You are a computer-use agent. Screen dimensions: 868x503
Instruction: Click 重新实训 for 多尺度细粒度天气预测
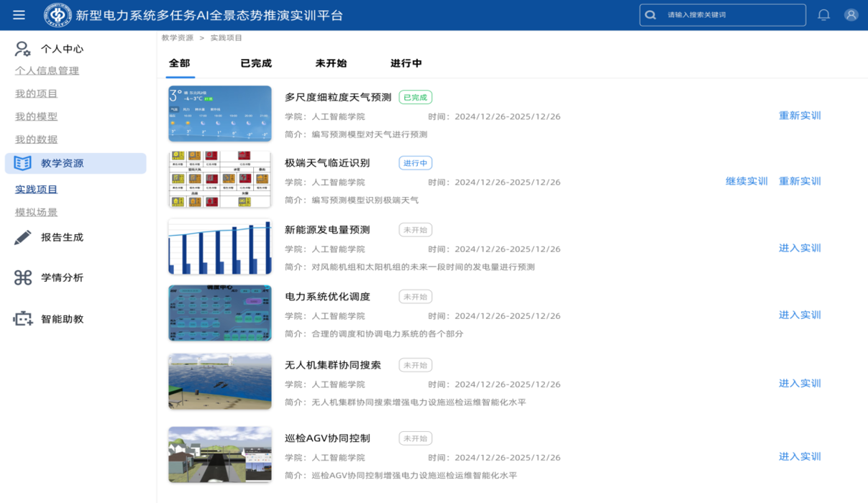pyautogui.click(x=800, y=116)
